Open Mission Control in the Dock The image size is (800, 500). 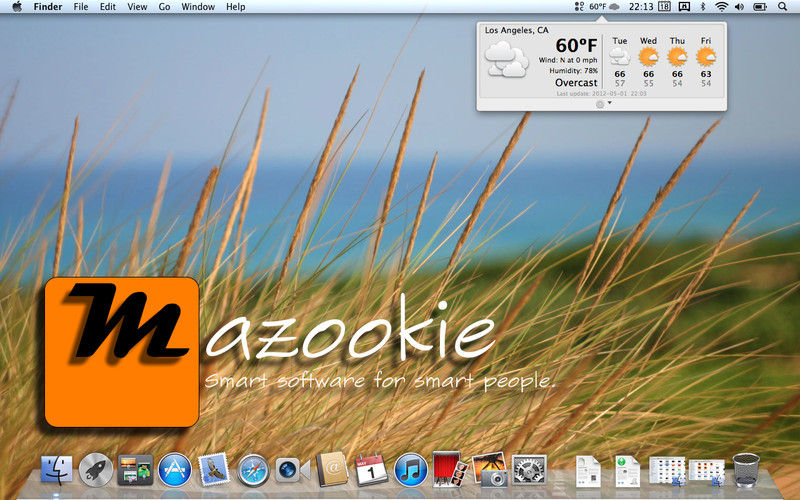click(x=135, y=470)
